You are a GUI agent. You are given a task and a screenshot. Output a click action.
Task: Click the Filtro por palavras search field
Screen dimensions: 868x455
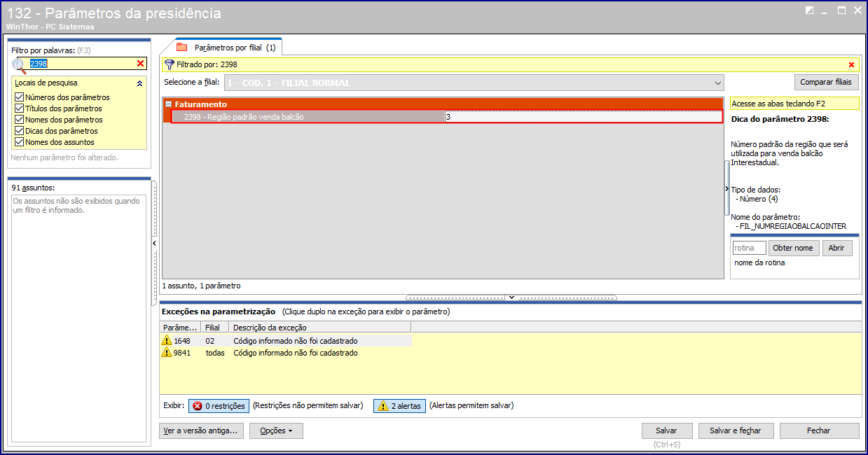(x=82, y=64)
